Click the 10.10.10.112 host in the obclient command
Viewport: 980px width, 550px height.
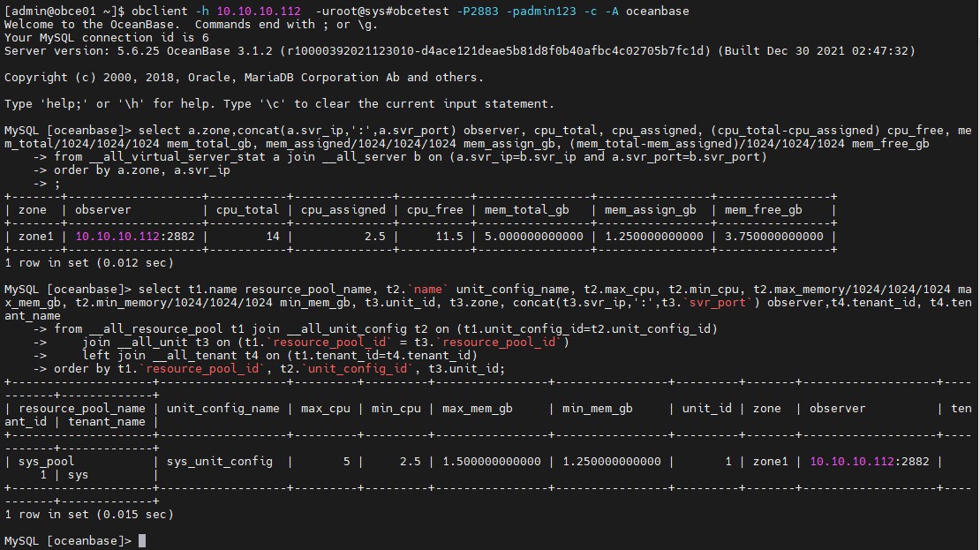click(x=258, y=11)
